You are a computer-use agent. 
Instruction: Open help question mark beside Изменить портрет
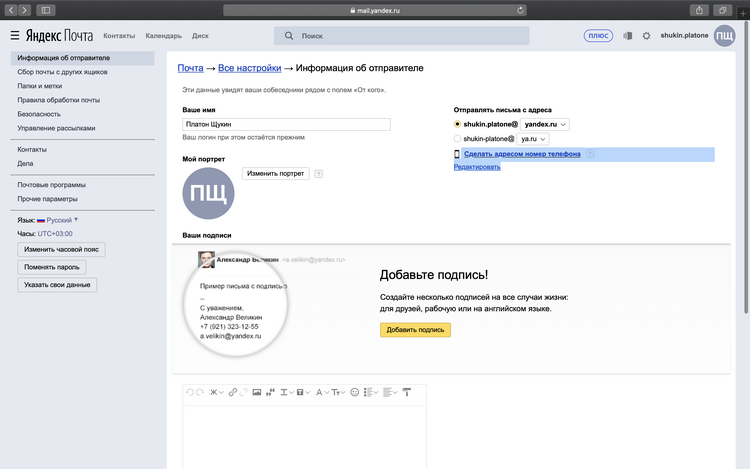pyautogui.click(x=319, y=174)
